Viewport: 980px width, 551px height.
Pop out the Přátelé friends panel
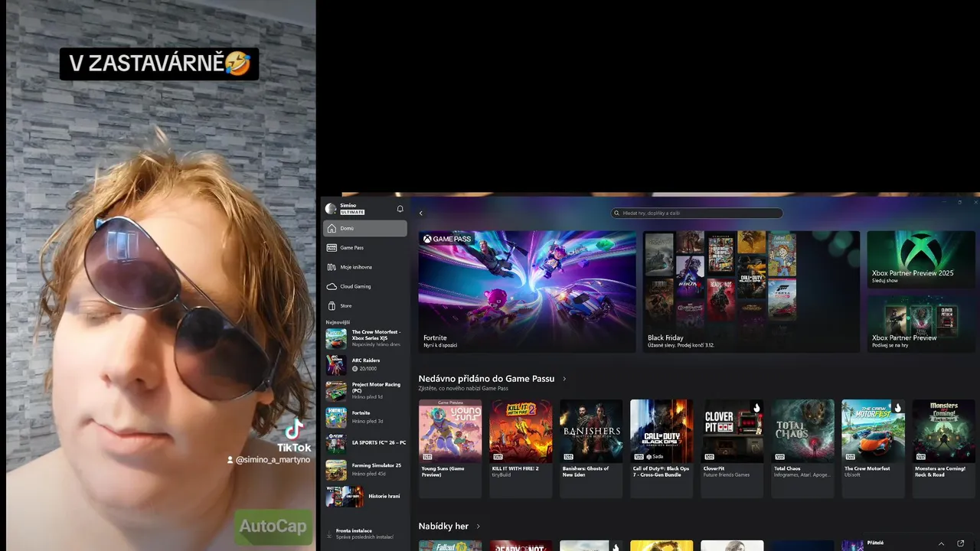pos(961,543)
